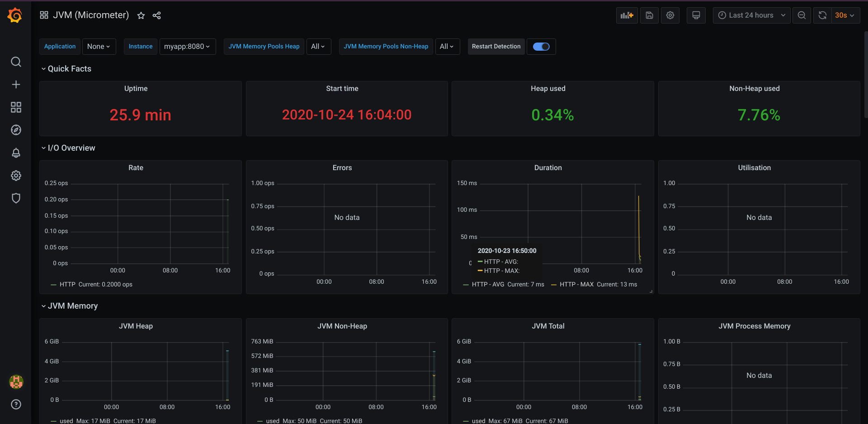Screen dimensions: 868x424
Task: Toggle the Restart Detection switch
Action: (541, 47)
